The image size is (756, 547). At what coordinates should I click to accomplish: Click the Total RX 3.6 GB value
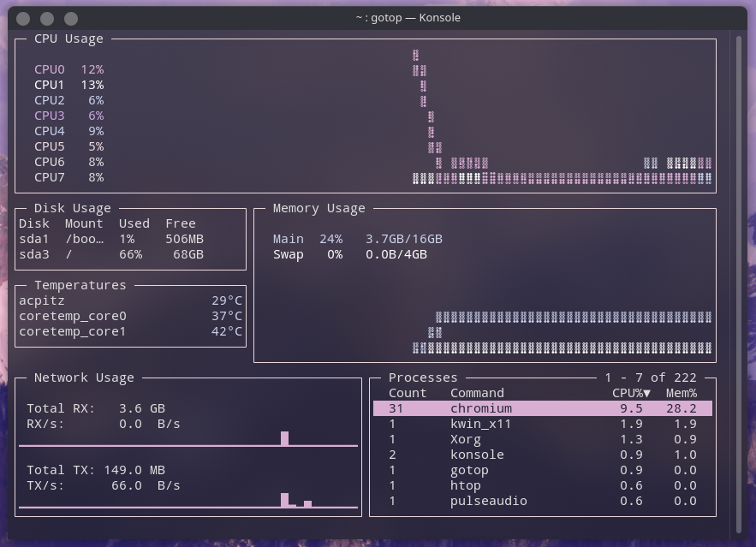click(142, 408)
